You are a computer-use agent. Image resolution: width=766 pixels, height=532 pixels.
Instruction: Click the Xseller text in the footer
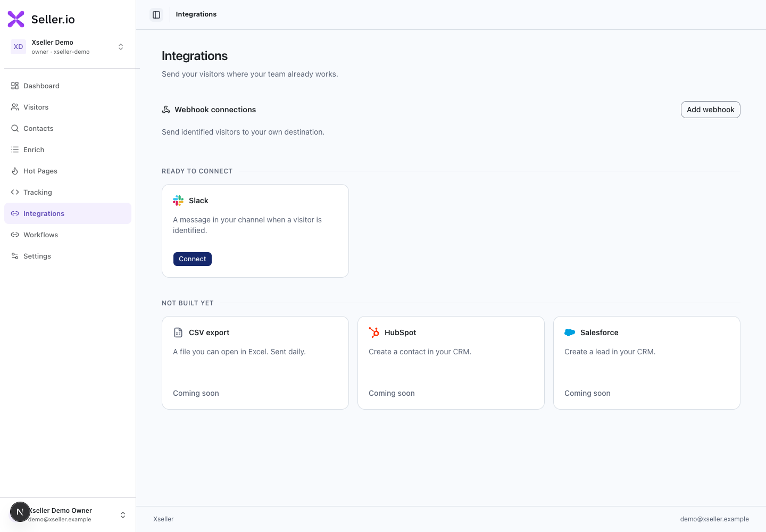pos(163,519)
